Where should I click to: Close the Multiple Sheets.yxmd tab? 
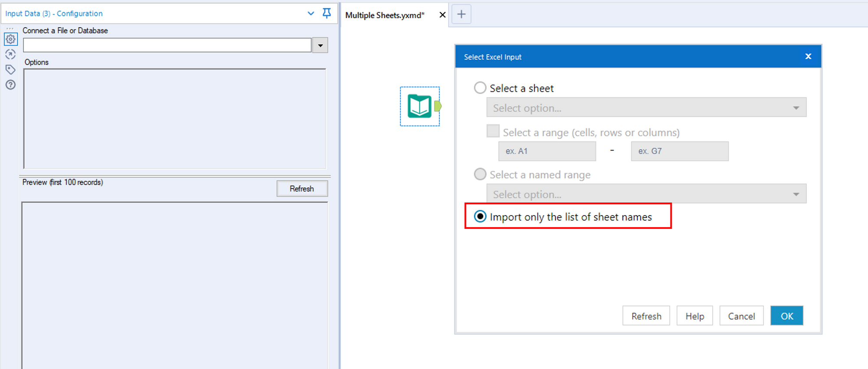[x=442, y=15]
